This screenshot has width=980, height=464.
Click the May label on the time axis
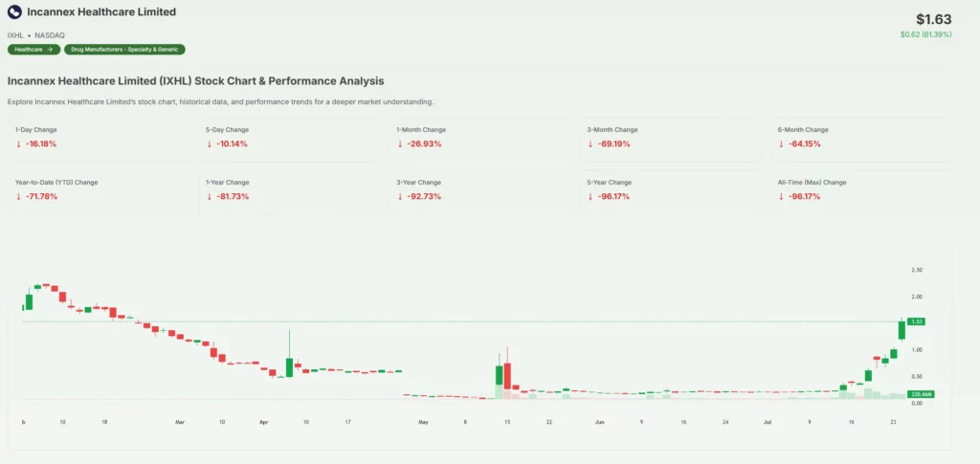click(423, 422)
